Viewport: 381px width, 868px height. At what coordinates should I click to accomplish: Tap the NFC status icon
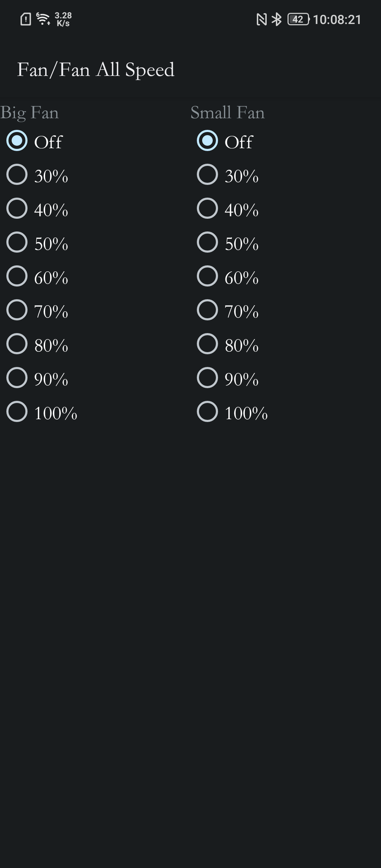pyautogui.click(x=261, y=19)
